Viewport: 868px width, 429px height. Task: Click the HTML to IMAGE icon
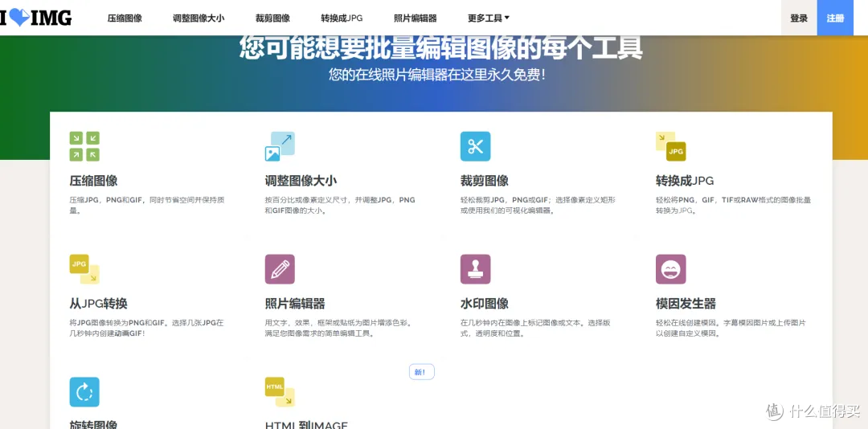tap(280, 392)
